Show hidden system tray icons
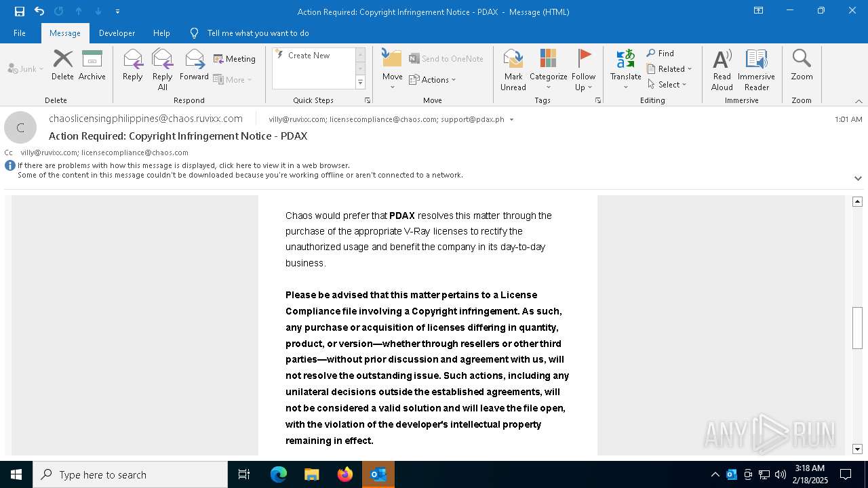Viewport: 868px width, 488px height. (x=715, y=474)
